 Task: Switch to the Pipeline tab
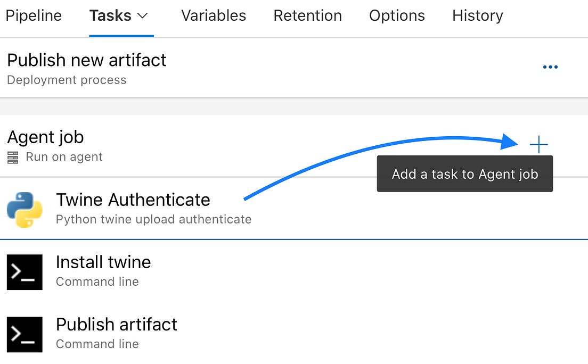[x=34, y=16]
